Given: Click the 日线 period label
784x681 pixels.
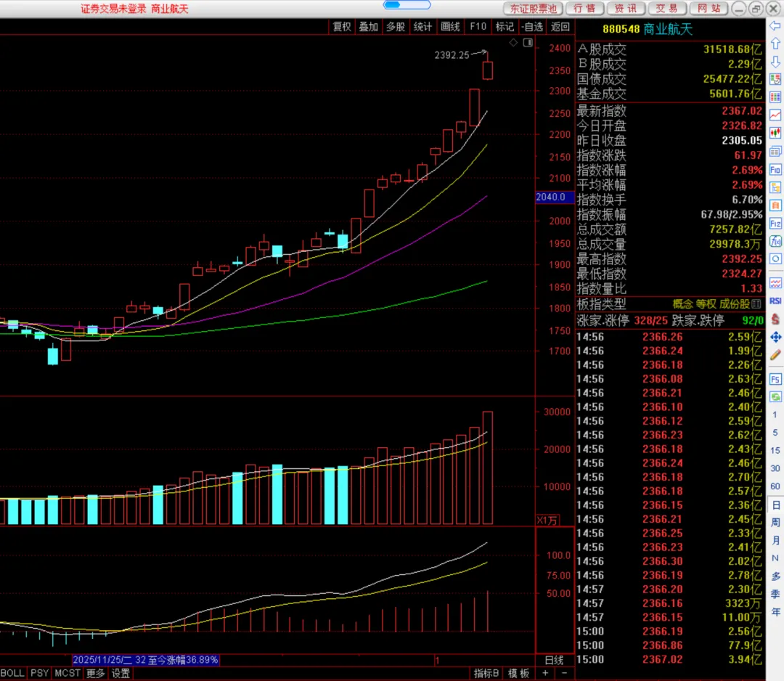Looking at the screenshot, I should (x=554, y=660).
